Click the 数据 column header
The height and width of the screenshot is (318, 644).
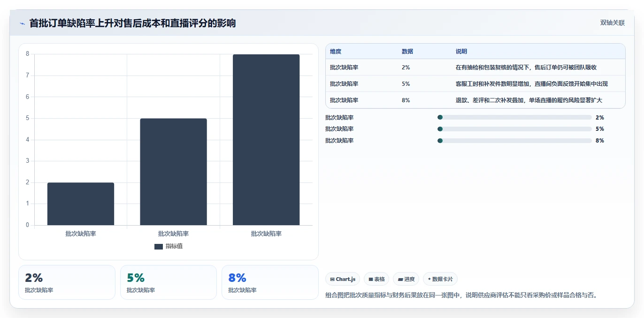407,52
